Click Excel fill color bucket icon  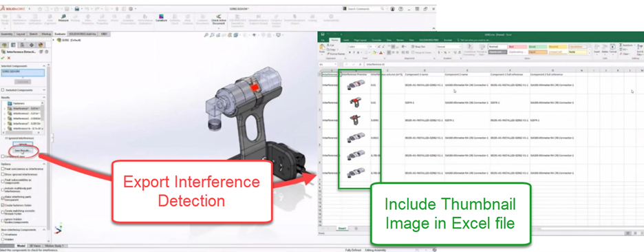point(375,52)
